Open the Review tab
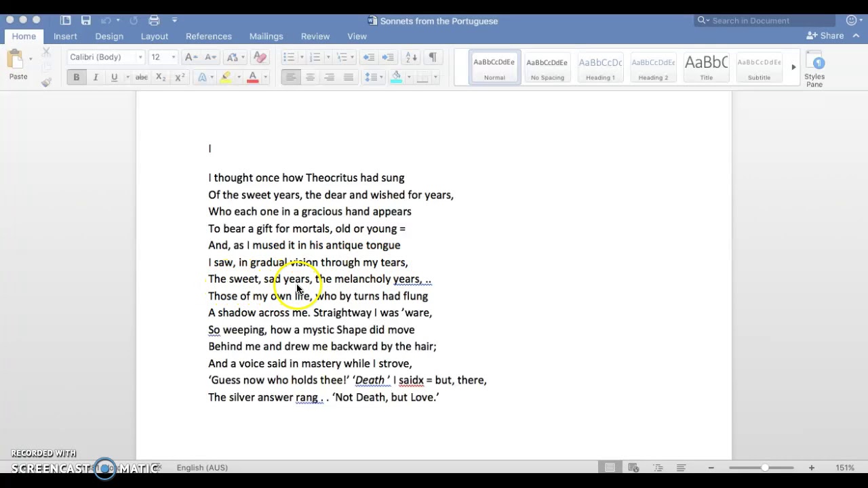 [315, 36]
